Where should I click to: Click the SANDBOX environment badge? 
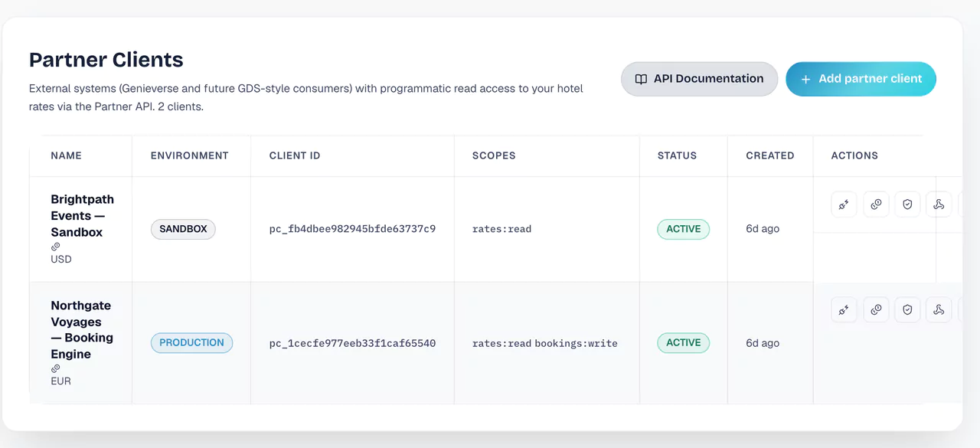coord(183,229)
